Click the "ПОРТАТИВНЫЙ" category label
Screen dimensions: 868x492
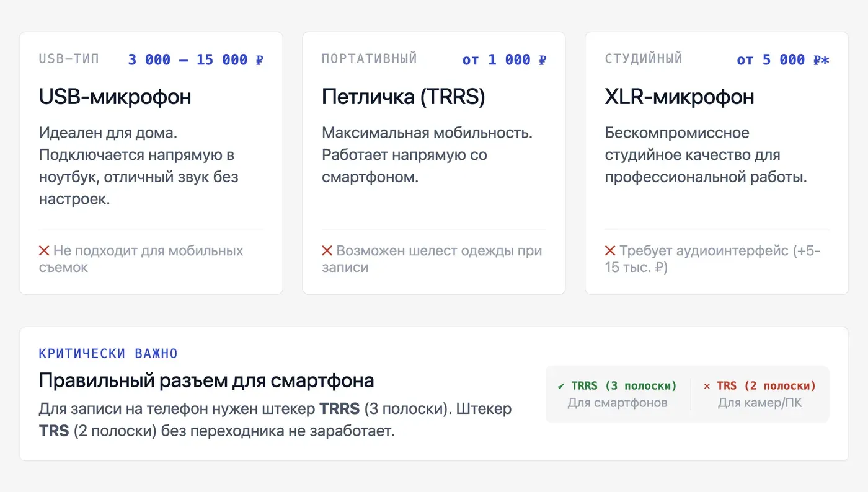[x=370, y=59]
